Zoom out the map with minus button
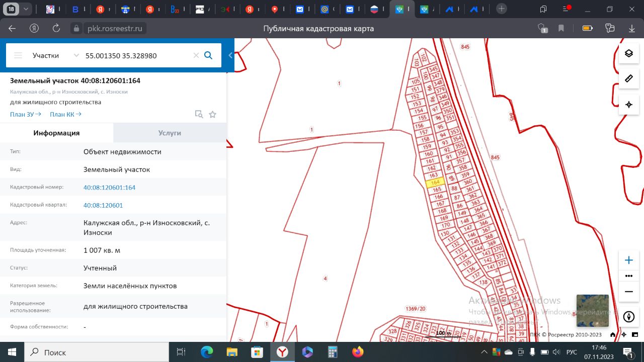The image size is (644, 362). pos(628,292)
